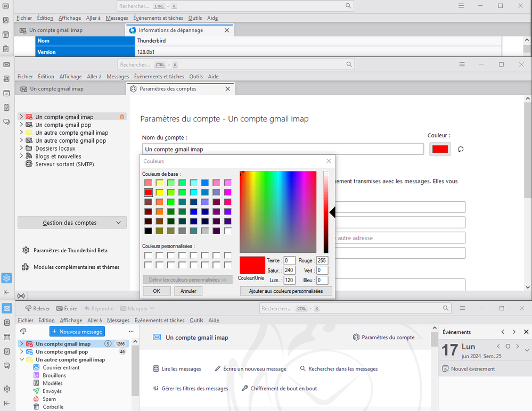The height and width of the screenshot is (411, 532).
Task: Click mail space icon in bottom window
Action: [6, 308]
